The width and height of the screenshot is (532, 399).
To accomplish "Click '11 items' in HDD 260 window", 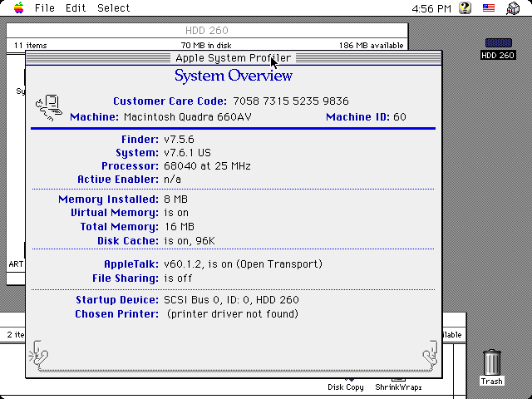I will point(31,46).
